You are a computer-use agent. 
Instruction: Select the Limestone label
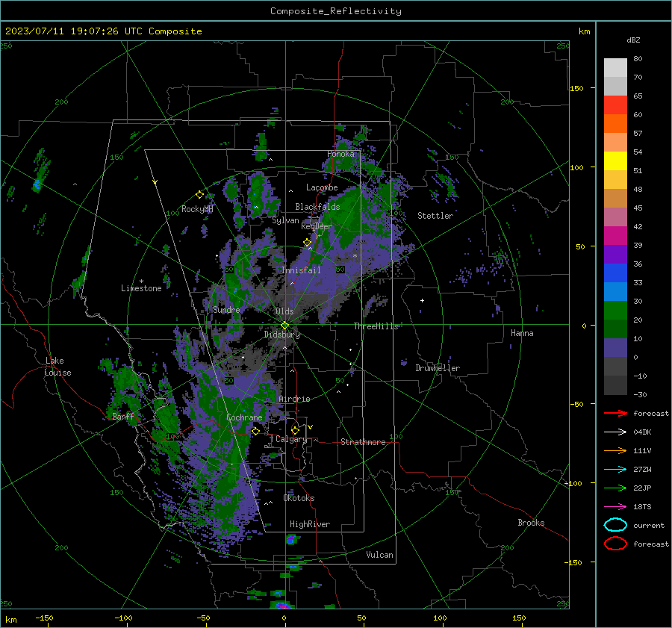[141, 288]
